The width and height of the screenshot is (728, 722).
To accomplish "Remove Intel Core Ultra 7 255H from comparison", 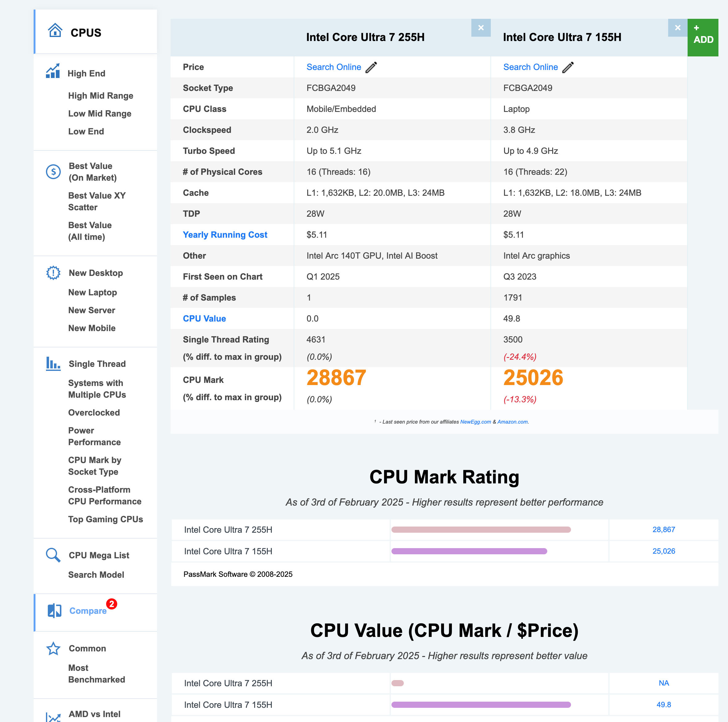I will [481, 27].
